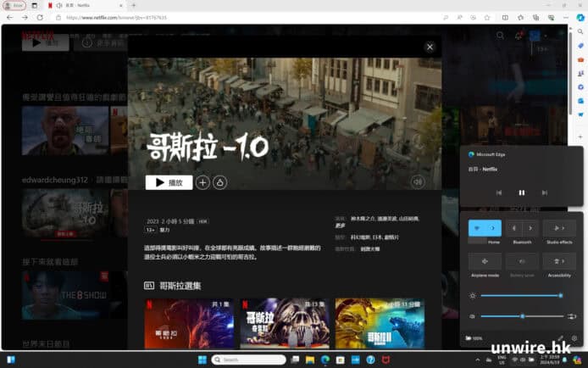Click the thumbs-up rate icon
Viewport: 588px width, 368px height.
click(x=219, y=182)
